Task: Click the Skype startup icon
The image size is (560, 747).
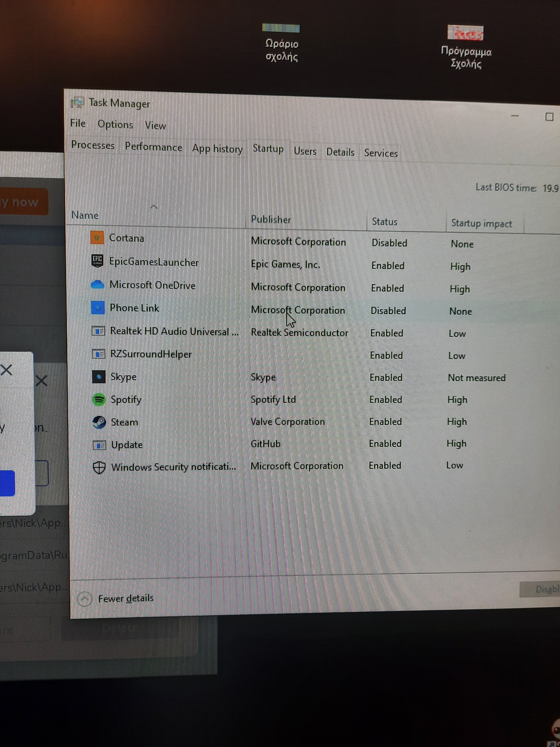Action: (99, 376)
